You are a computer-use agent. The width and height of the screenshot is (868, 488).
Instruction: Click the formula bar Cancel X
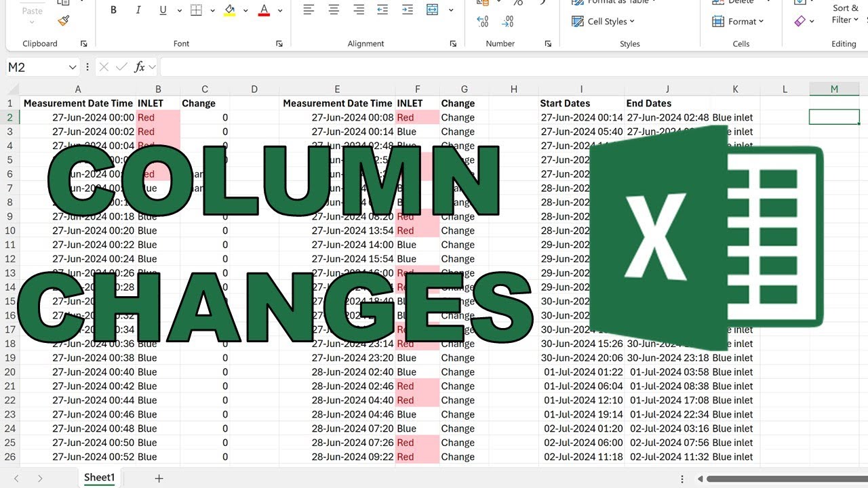104,66
